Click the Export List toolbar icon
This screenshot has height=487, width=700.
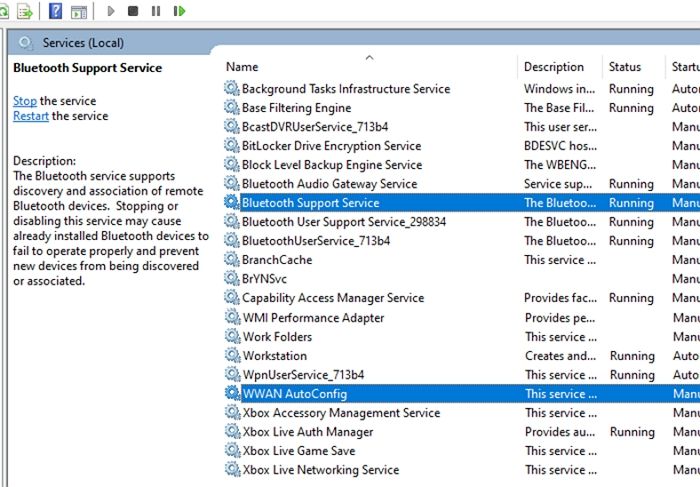coord(25,11)
